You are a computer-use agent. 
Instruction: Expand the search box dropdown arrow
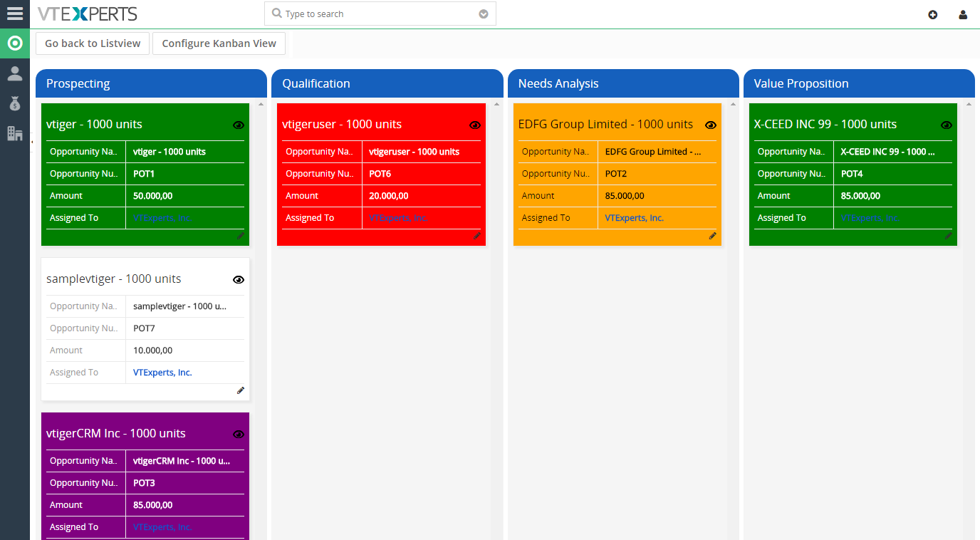point(484,14)
